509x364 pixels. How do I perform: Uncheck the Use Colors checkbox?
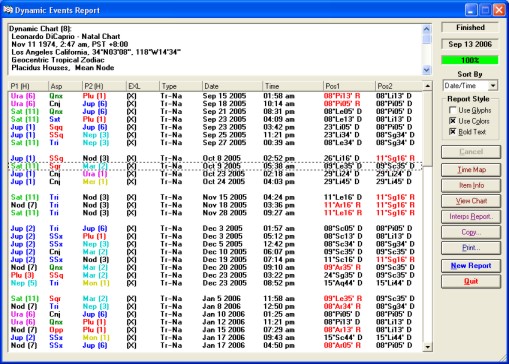click(452, 121)
